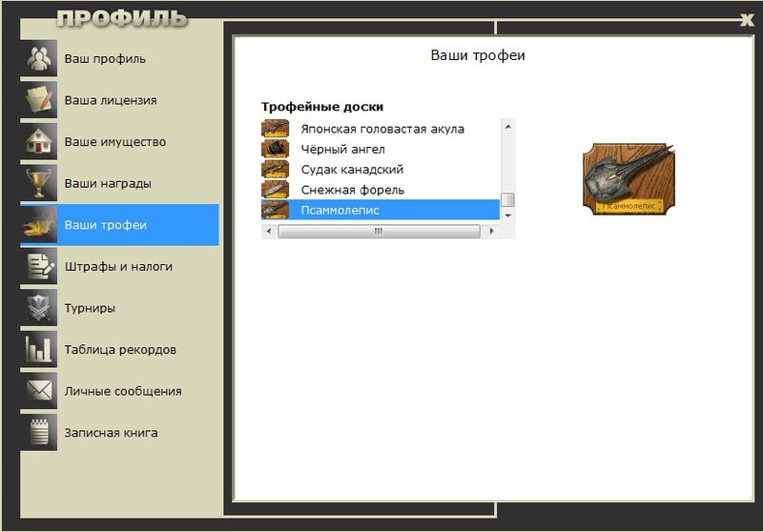
Task: Click the Записная книга notepad icon
Action: coord(39,432)
